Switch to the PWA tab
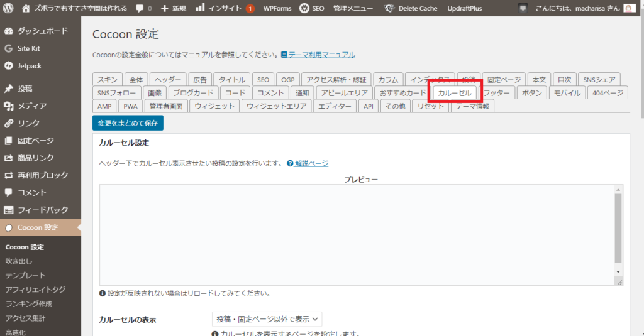 click(x=131, y=106)
